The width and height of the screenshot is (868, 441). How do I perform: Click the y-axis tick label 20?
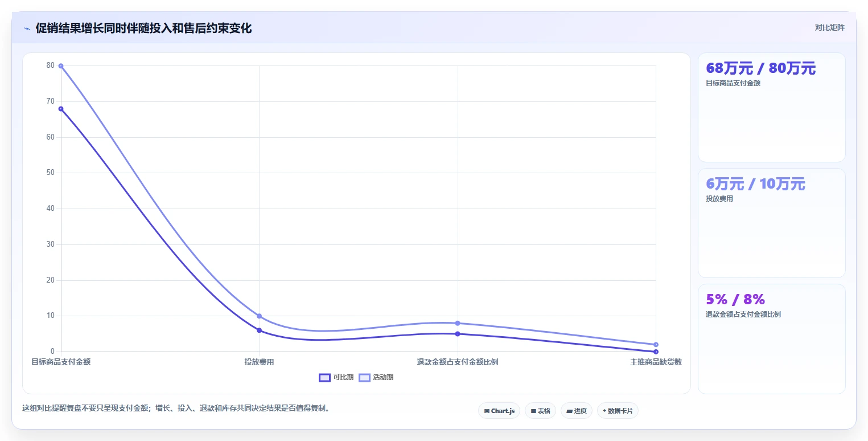click(51, 280)
